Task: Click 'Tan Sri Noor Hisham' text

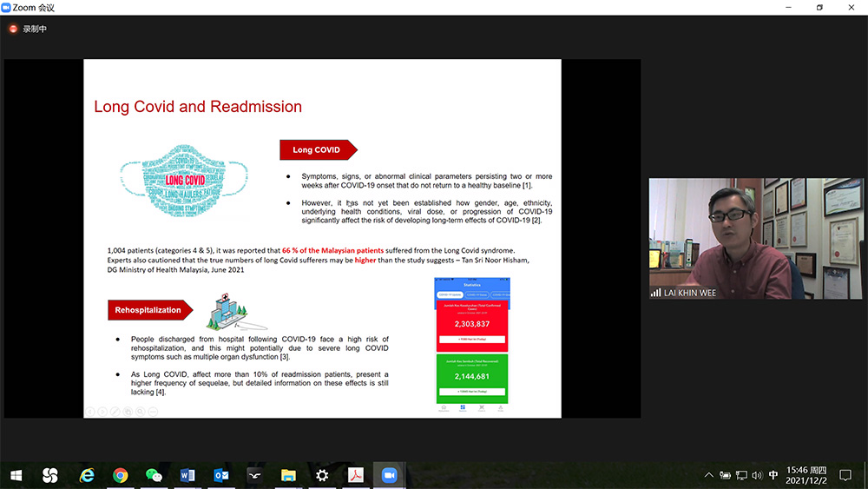Action: point(495,260)
